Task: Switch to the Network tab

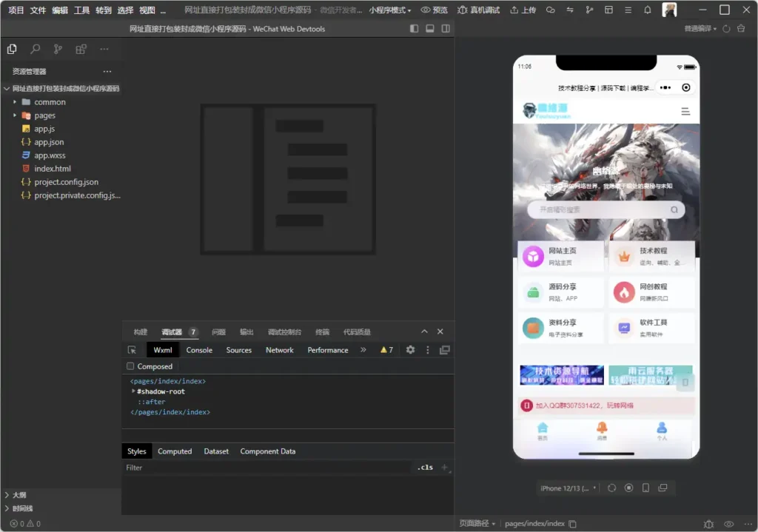Action: (x=279, y=350)
